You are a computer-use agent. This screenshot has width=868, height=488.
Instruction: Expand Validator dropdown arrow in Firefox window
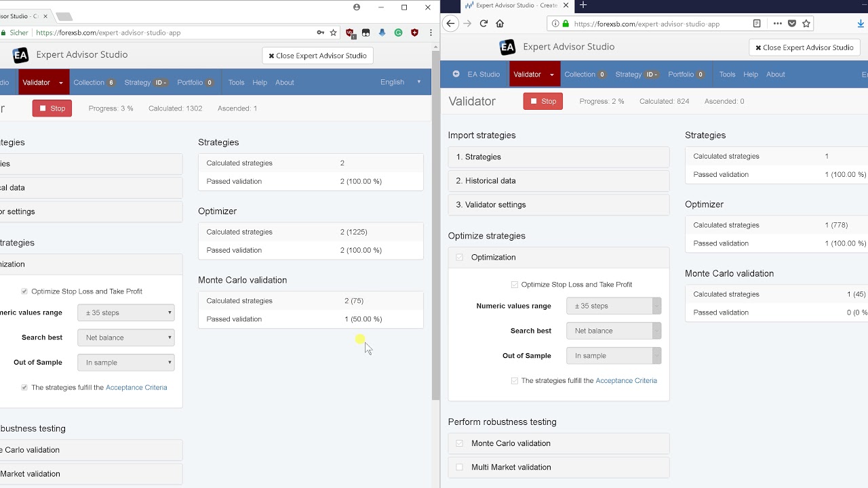tap(552, 75)
